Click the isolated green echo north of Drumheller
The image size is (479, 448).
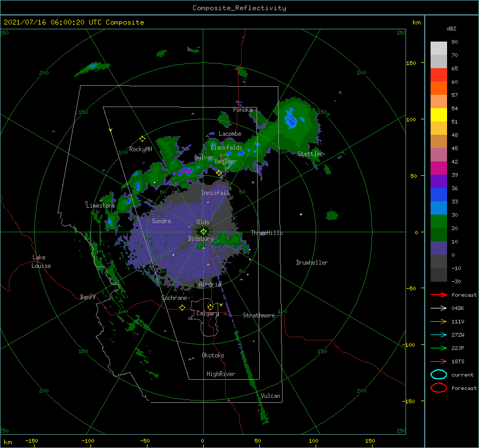coord(332,215)
